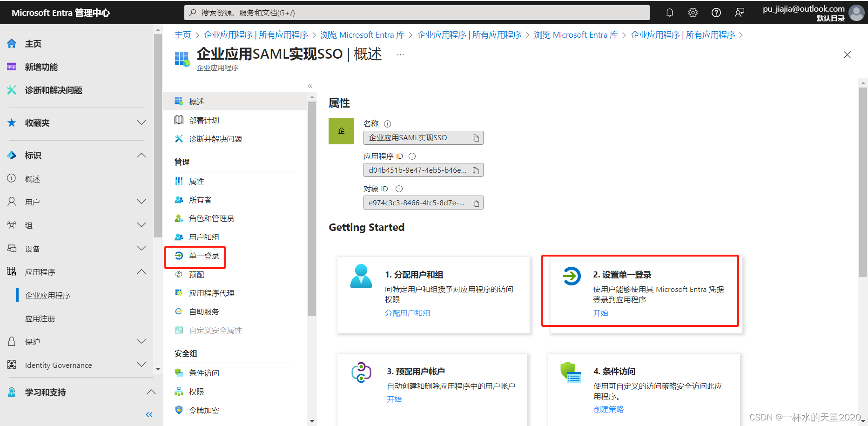Copy the 名称 value with copy icon
The image size is (868, 426).
point(476,137)
